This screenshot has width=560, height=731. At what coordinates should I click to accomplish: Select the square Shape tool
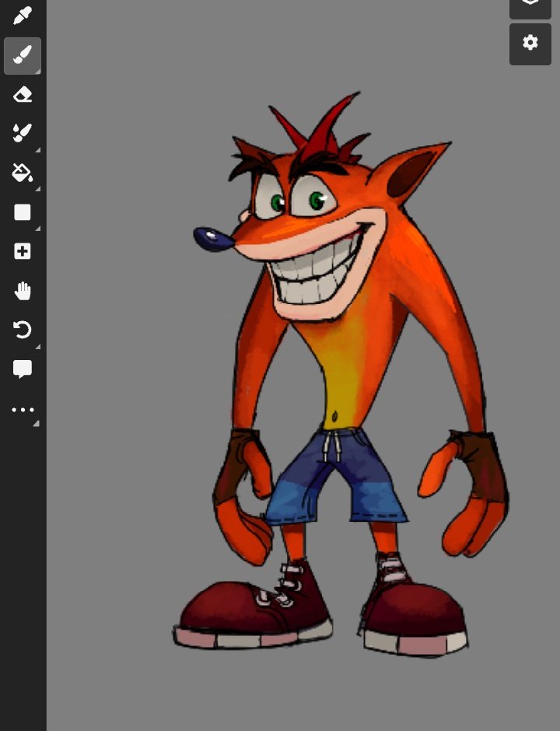coord(23,212)
